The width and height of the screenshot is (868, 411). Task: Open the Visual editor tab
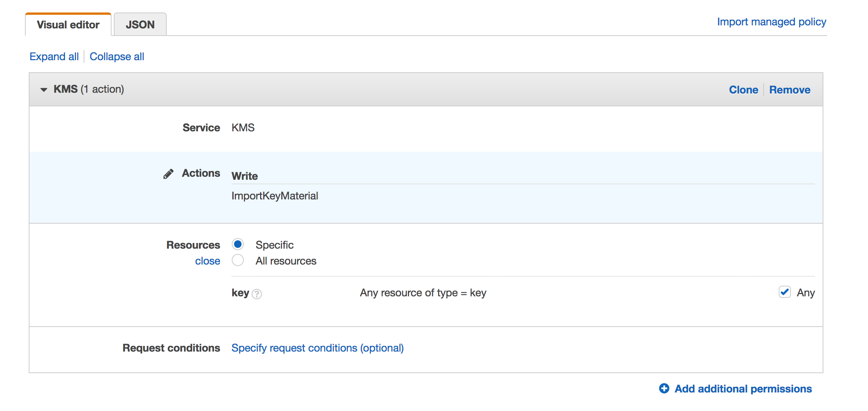coord(68,25)
